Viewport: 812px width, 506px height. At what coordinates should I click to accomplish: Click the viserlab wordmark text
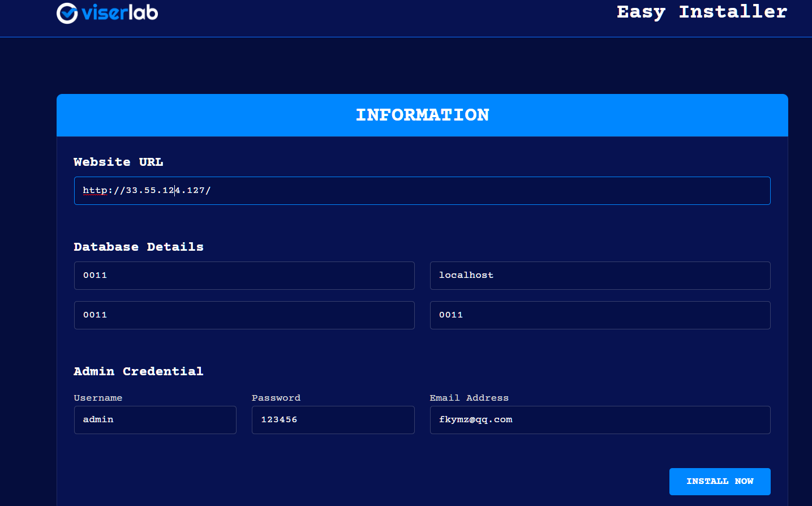(x=119, y=12)
